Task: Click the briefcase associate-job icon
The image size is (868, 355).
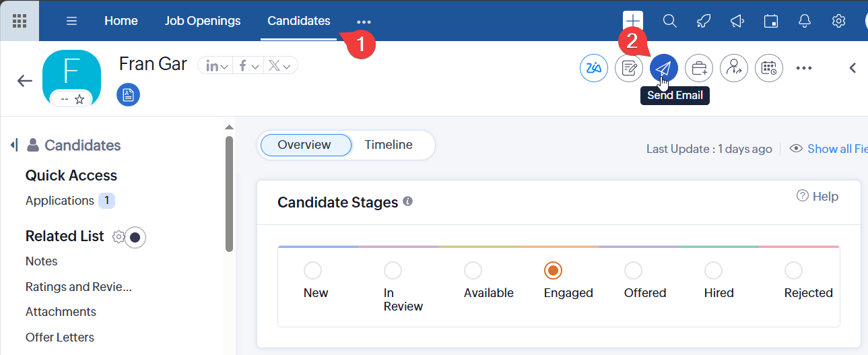Action: [699, 68]
